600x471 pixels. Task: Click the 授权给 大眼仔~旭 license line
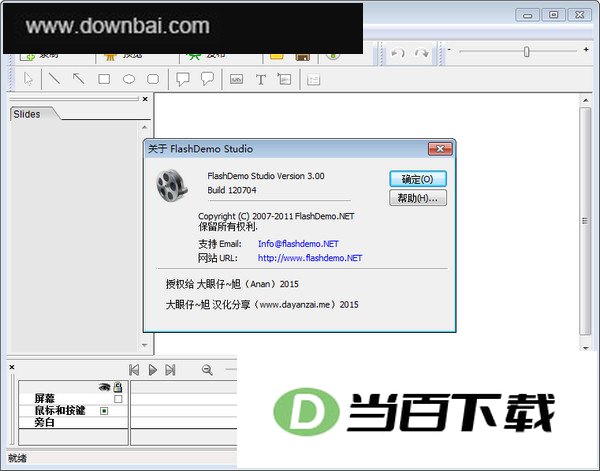232,284
